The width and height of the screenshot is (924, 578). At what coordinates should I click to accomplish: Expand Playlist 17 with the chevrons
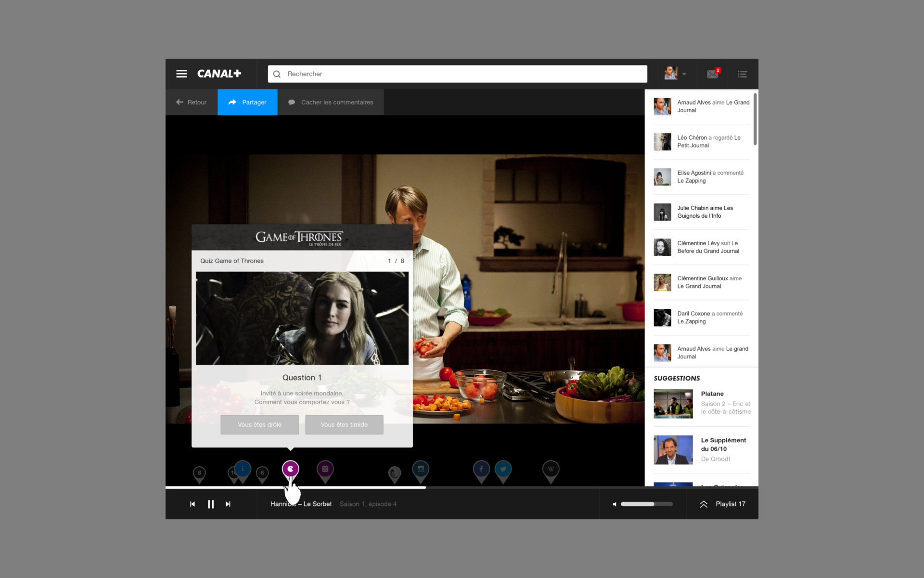coord(704,504)
